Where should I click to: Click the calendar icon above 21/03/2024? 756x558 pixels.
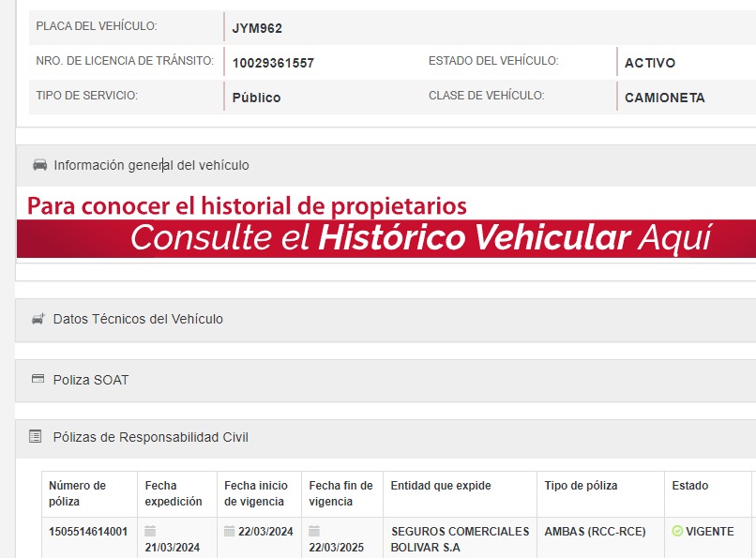[150, 532]
